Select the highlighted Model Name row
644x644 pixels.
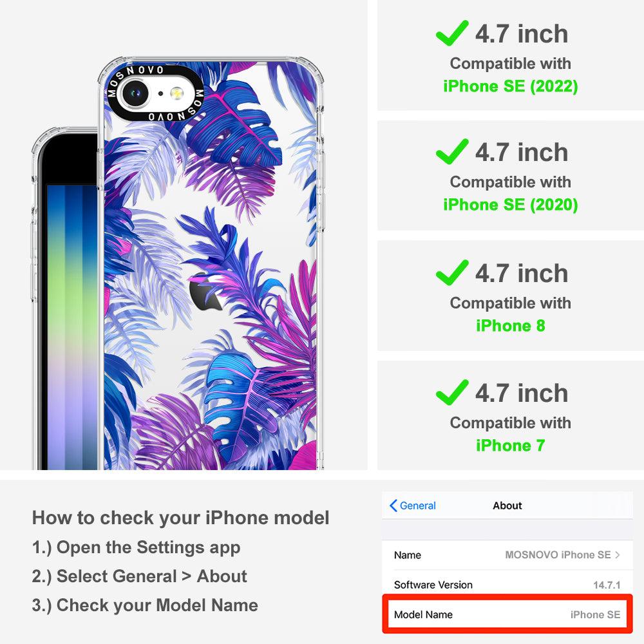pos(507,614)
